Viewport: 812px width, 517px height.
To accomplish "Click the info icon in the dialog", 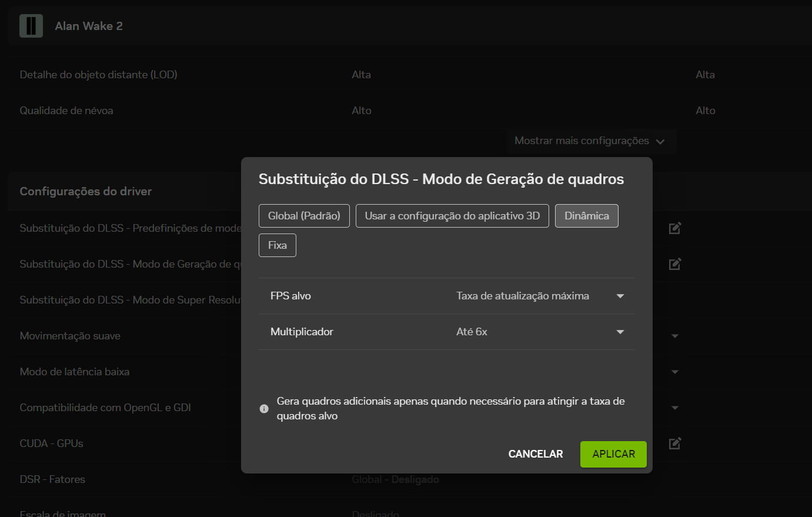I will [x=264, y=408].
